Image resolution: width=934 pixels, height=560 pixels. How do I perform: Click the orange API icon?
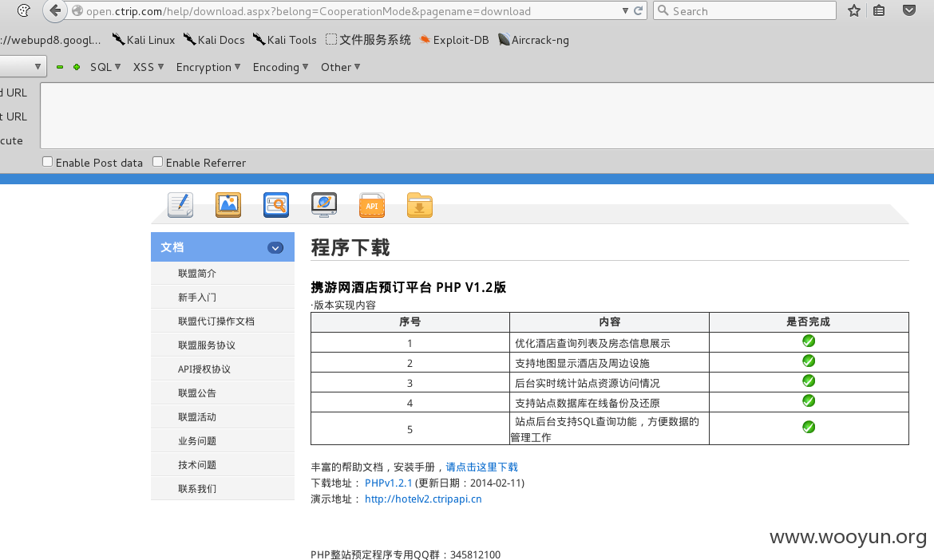click(372, 205)
